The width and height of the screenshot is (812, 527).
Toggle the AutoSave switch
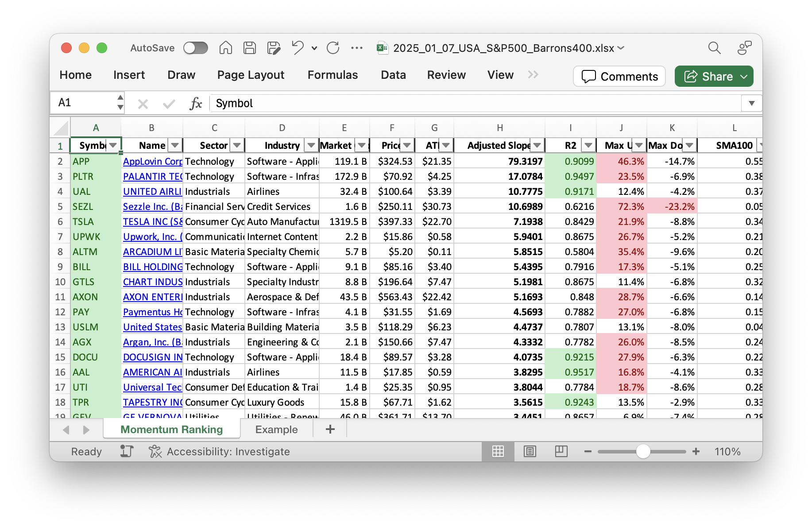tap(196, 48)
